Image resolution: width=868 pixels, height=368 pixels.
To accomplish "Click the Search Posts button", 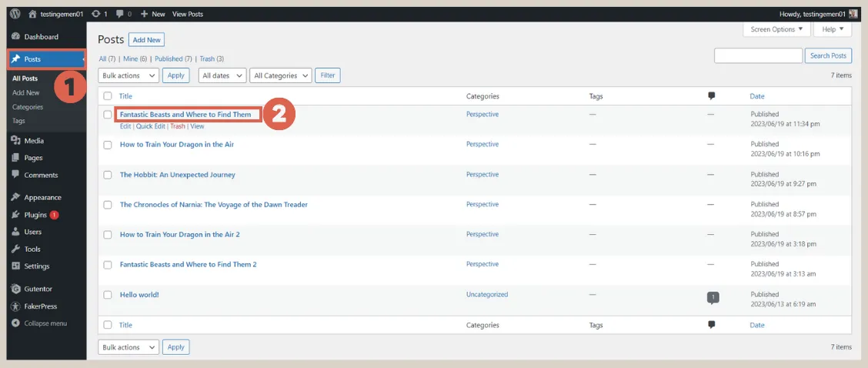I will pyautogui.click(x=828, y=55).
